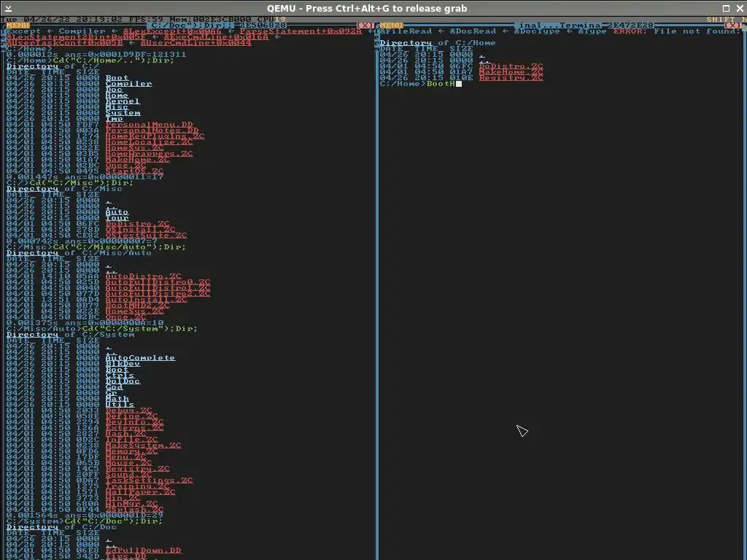This screenshot has height=560, width=747.
Task: Open the Misc directory link in C:/ listing
Action: point(117,107)
